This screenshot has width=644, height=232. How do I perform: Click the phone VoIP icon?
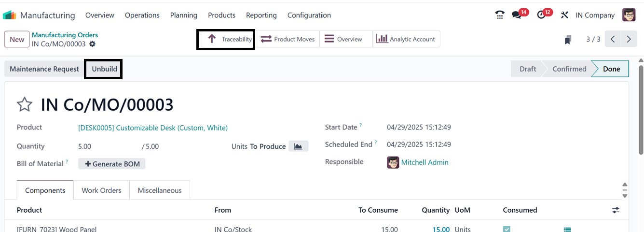(x=500, y=15)
